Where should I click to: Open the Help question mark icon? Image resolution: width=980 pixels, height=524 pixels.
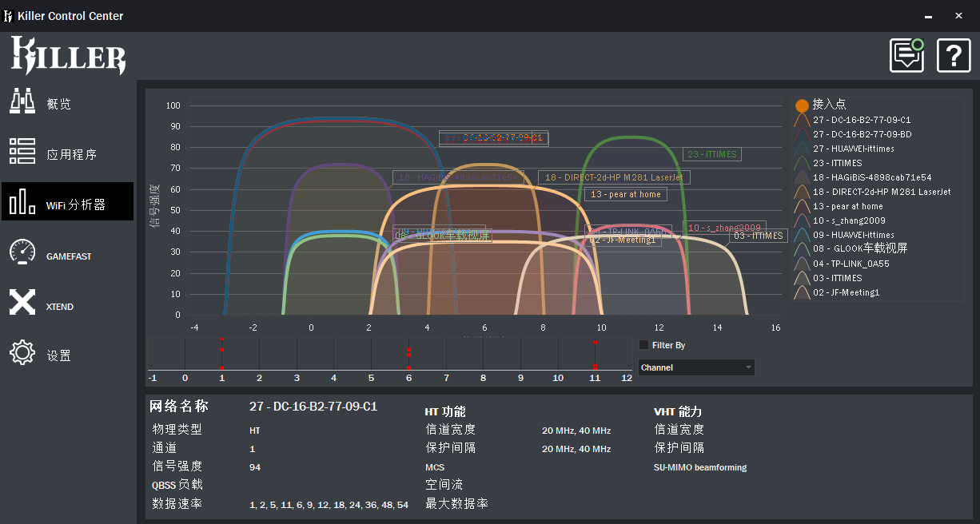[x=954, y=56]
